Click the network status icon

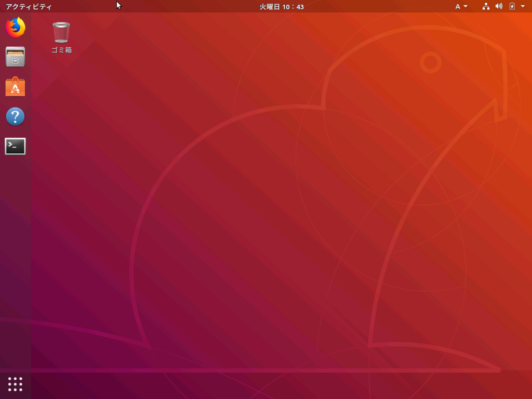486,6
